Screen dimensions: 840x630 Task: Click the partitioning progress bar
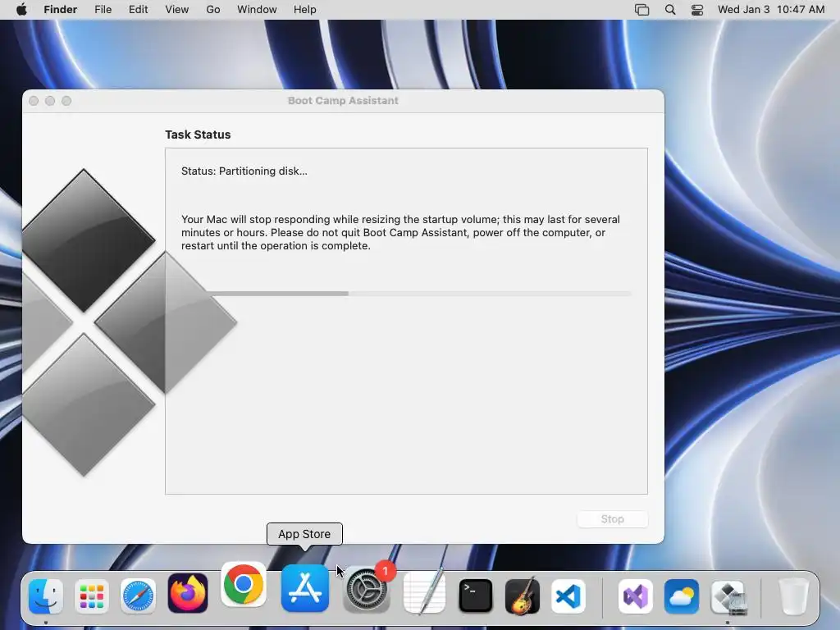click(x=407, y=293)
